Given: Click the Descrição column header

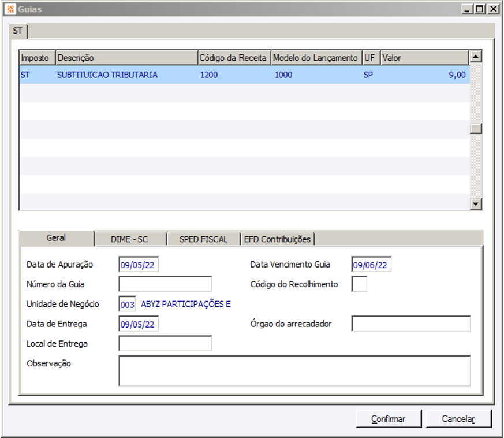Looking at the screenshot, I should (126, 58).
